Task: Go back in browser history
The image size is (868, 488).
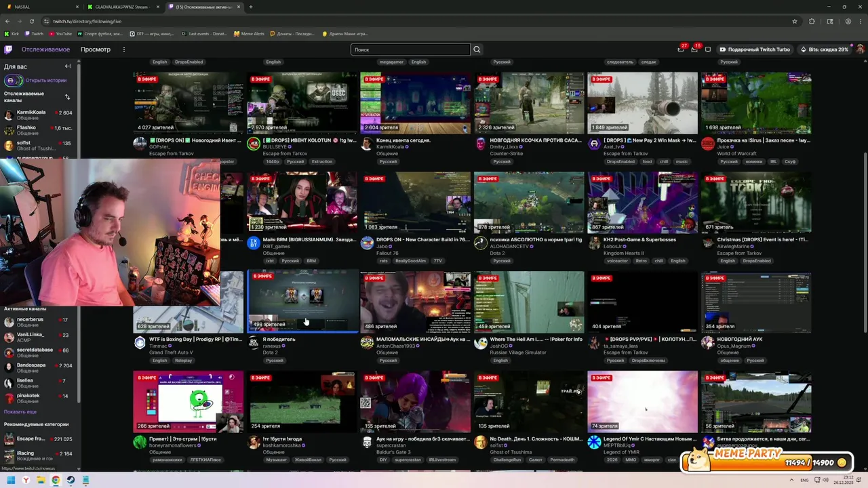Action: tap(7, 21)
